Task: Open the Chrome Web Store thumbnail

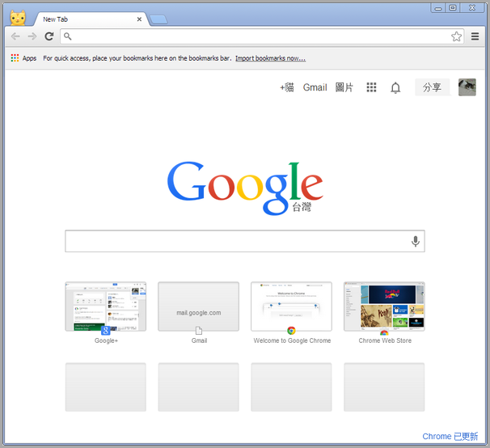Action: pyautogui.click(x=384, y=306)
